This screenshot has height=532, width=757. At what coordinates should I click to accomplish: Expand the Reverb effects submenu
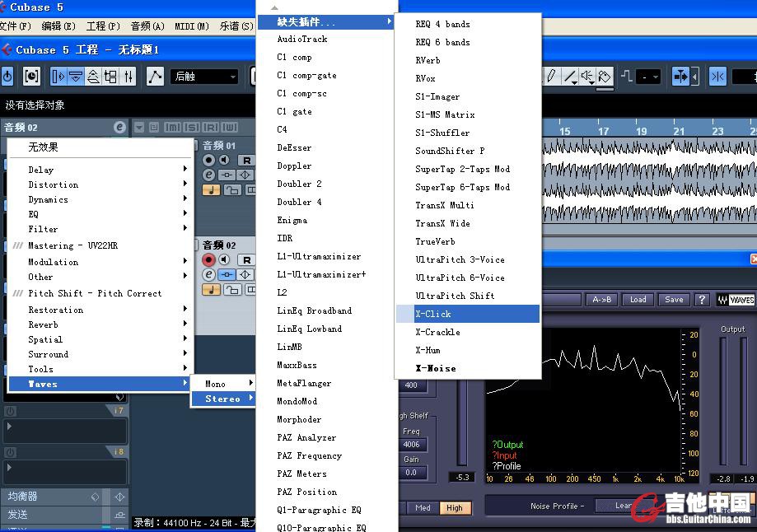[100, 324]
